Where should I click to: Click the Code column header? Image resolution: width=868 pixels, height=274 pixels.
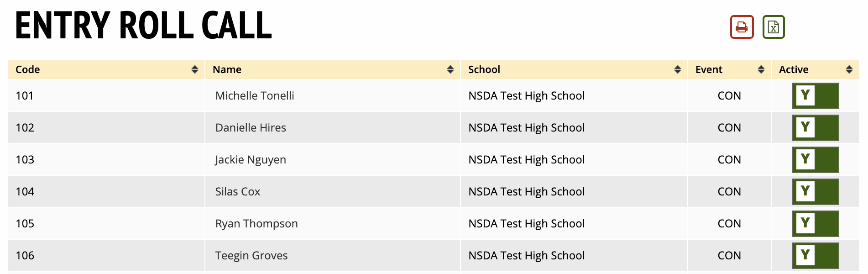click(x=28, y=69)
